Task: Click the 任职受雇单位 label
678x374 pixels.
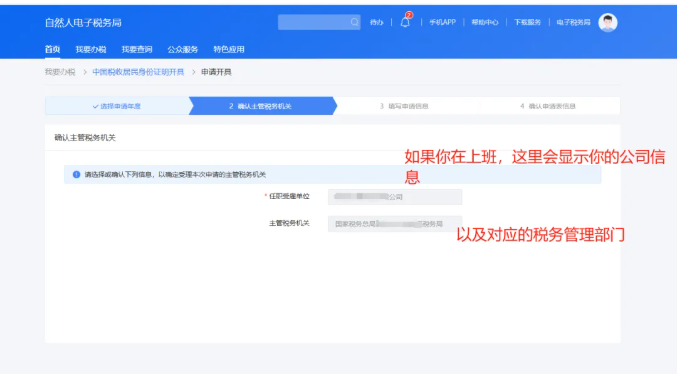Action: [289, 196]
